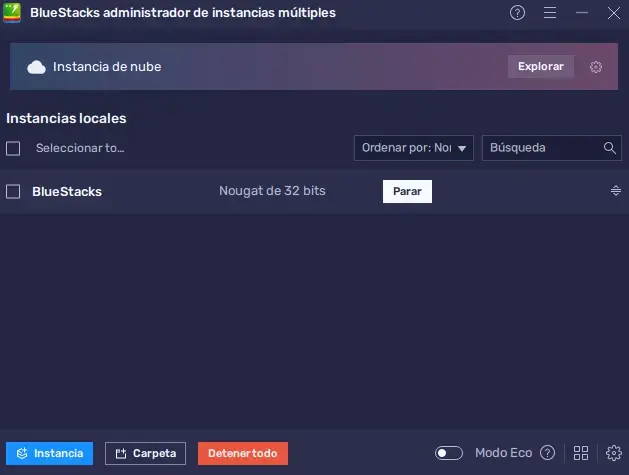Viewport: 629px width, 475px height.
Task: Stop the instance with Parar button
Action: click(x=407, y=191)
